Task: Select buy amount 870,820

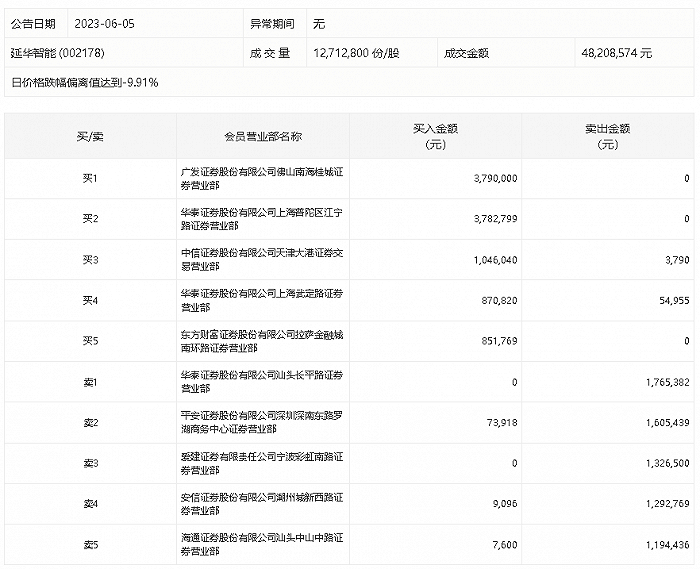Action: 500,301
